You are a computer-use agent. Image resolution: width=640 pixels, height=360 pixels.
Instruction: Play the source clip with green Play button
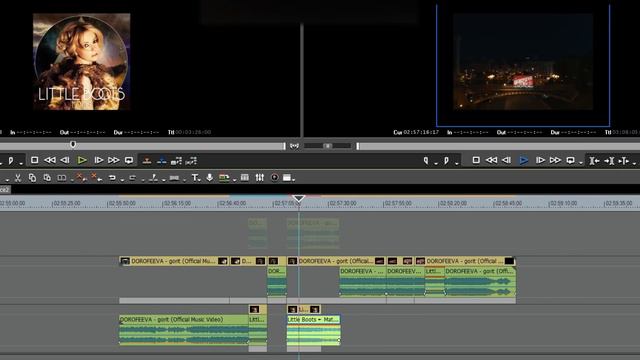(82, 160)
